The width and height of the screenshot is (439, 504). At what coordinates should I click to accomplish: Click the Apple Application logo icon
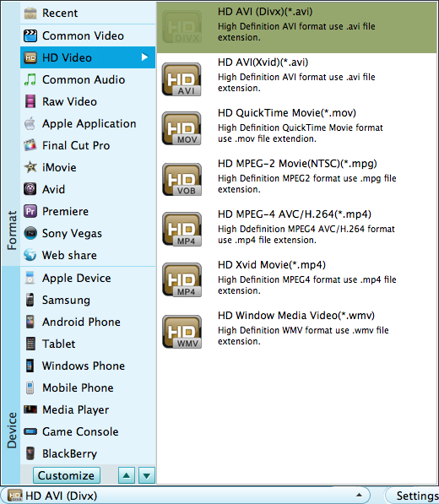[30, 123]
